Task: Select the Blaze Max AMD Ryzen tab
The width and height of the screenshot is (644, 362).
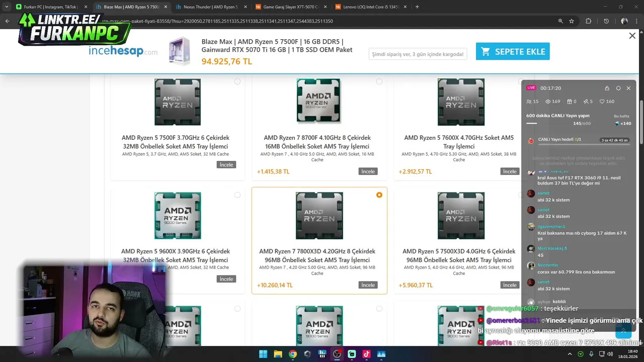Action: pyautogui.click(x=131, y=7)
